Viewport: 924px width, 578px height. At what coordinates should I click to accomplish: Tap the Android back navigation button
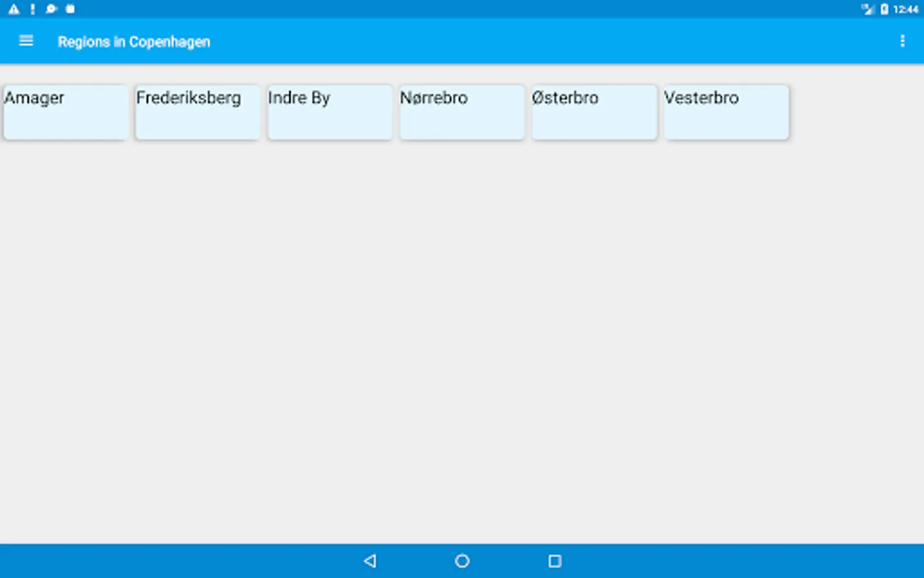pos(370,561)
